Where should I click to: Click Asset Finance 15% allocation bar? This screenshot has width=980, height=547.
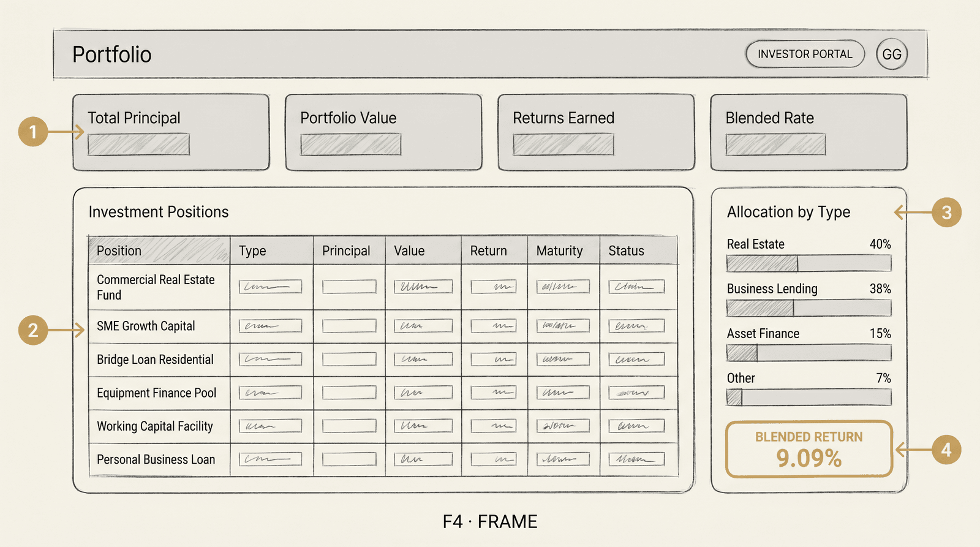coord(809,353)
